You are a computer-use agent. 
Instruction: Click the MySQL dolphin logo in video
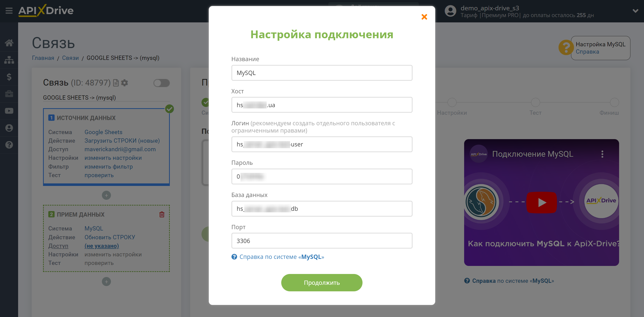481,202
